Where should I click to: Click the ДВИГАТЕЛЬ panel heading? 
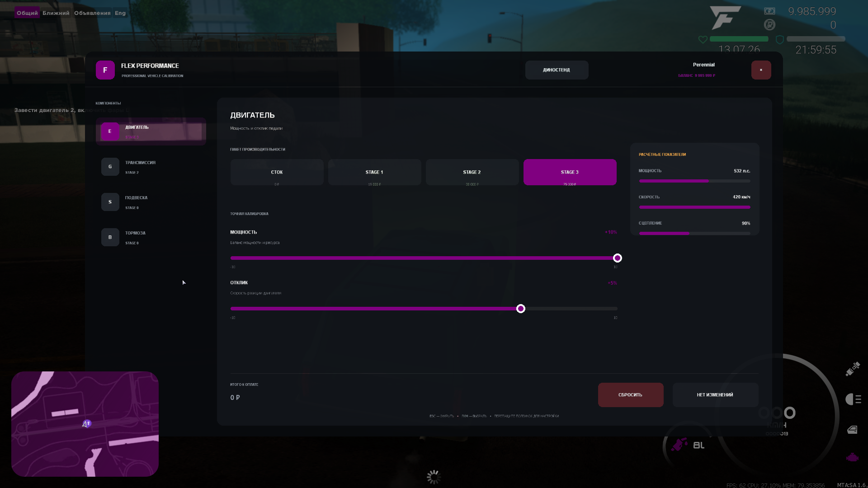click(x=252, y=115)
